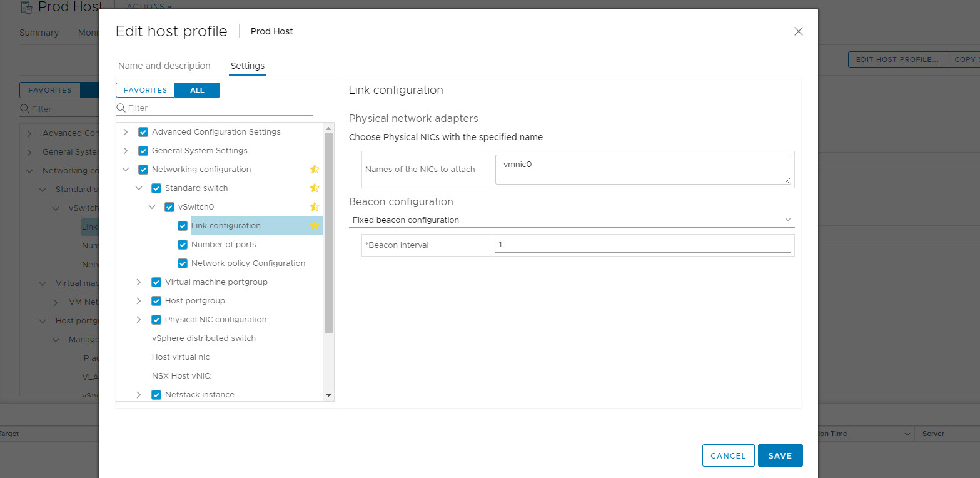Collapse the vSwitch0 tree node

click(x=152, y=207)
